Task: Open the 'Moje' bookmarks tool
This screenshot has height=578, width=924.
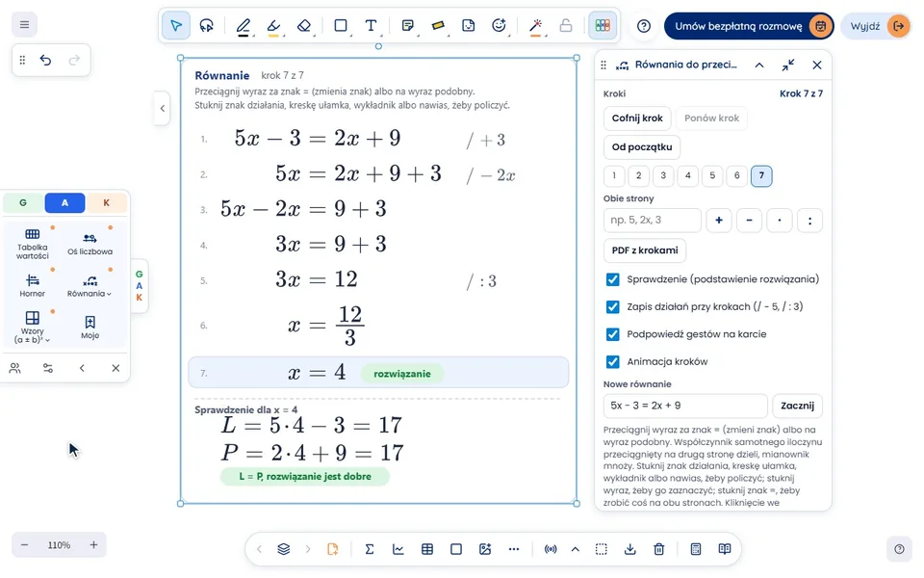Action: click(x=90, y=327)
